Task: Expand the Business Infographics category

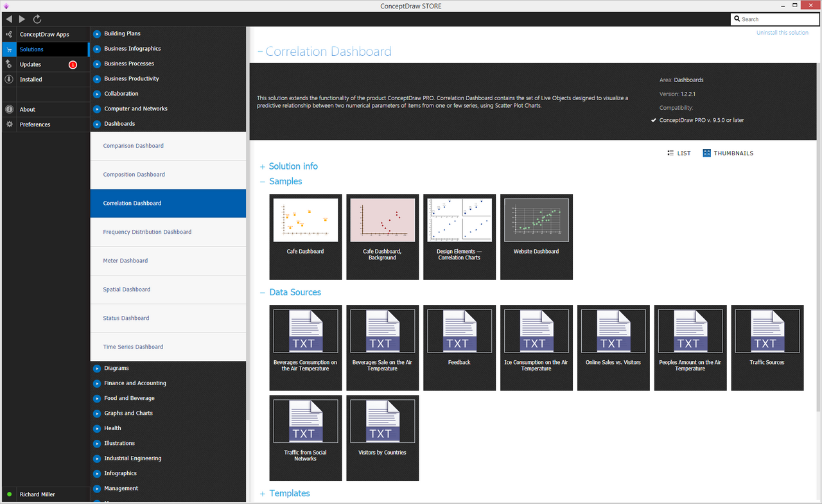Action: click(97, 49)
